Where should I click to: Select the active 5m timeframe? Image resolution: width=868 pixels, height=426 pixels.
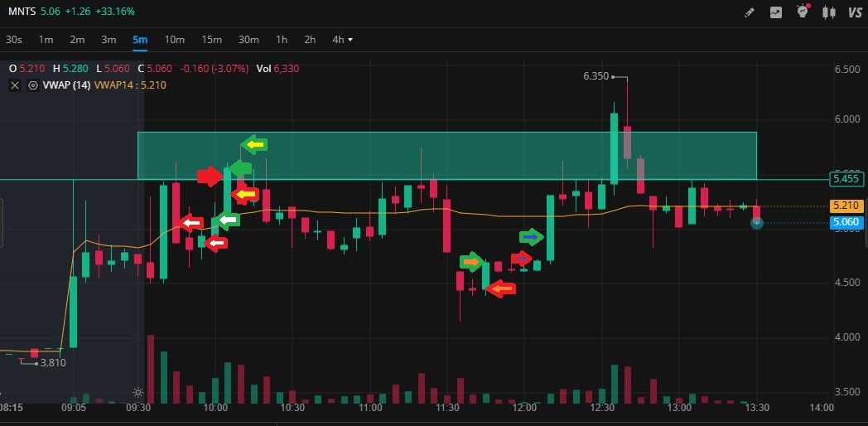point(140,39)
